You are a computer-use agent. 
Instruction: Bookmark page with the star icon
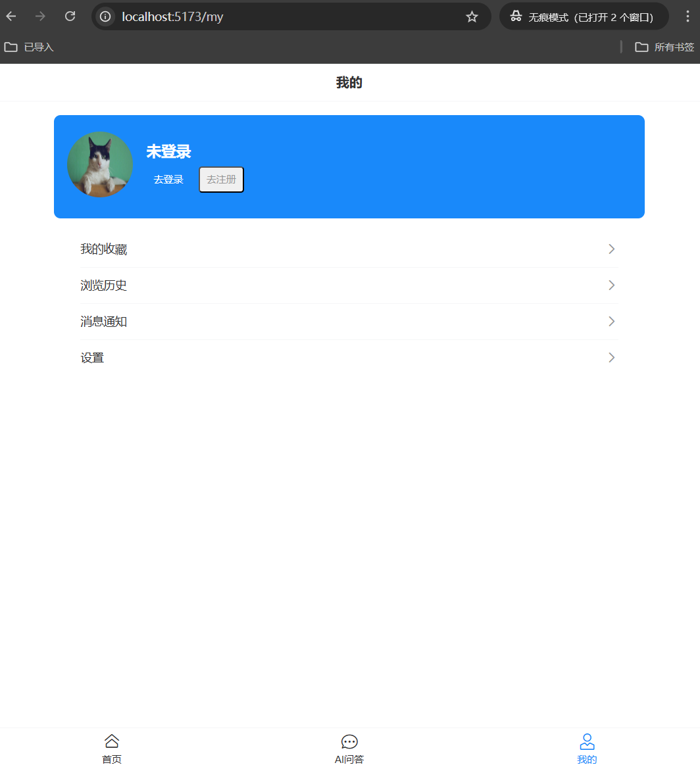pyautogui.click(x=472, y=17)
